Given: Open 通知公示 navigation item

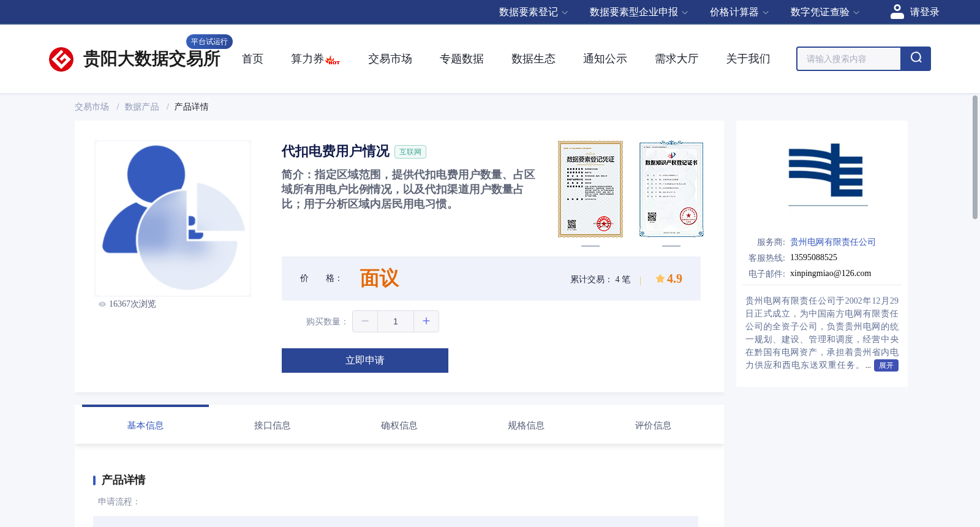Looking at the screenshot, I should point(605,59).
